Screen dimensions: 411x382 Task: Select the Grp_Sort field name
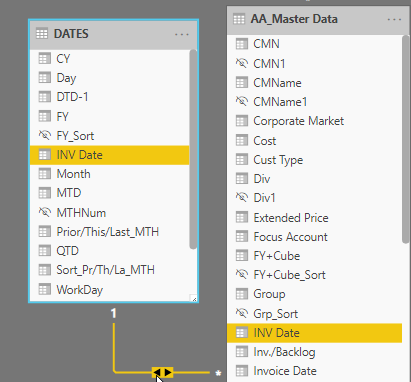pyautogui.click(x=276, y=314)
